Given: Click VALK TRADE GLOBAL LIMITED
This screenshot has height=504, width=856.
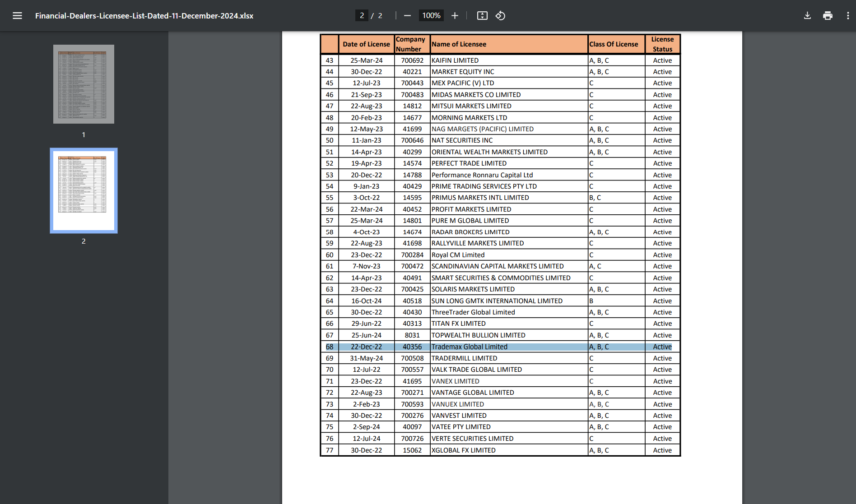Looking at the screenshot, I should click(476, 370).
